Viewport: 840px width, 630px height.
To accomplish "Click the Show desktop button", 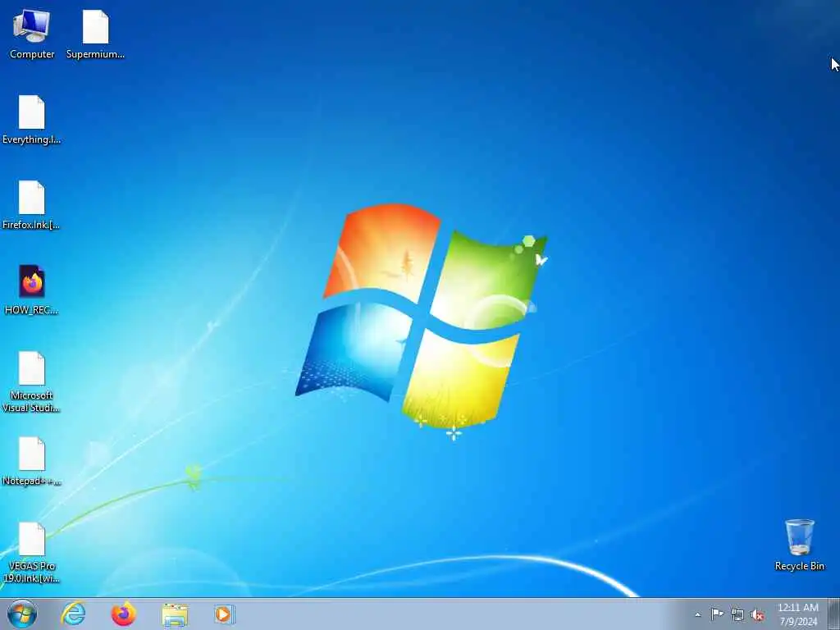I will pyautogui.click(x=834, y=614).
